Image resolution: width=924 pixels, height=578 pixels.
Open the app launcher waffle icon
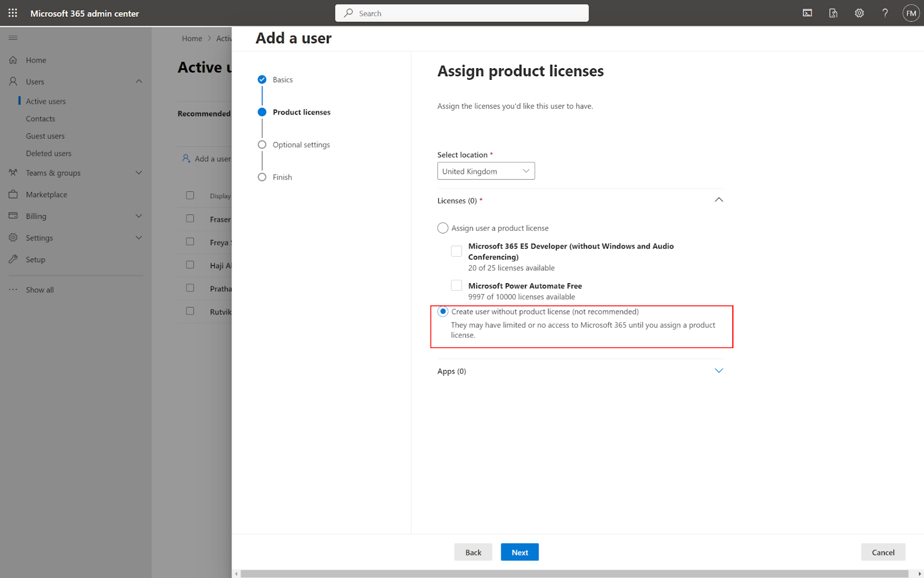coord(13,13)
